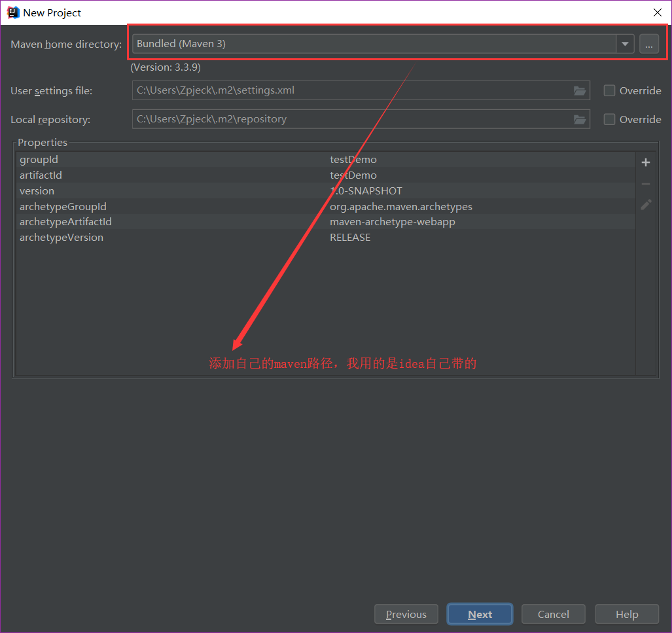Remove property with the minus icon

[x=645, y=184]
